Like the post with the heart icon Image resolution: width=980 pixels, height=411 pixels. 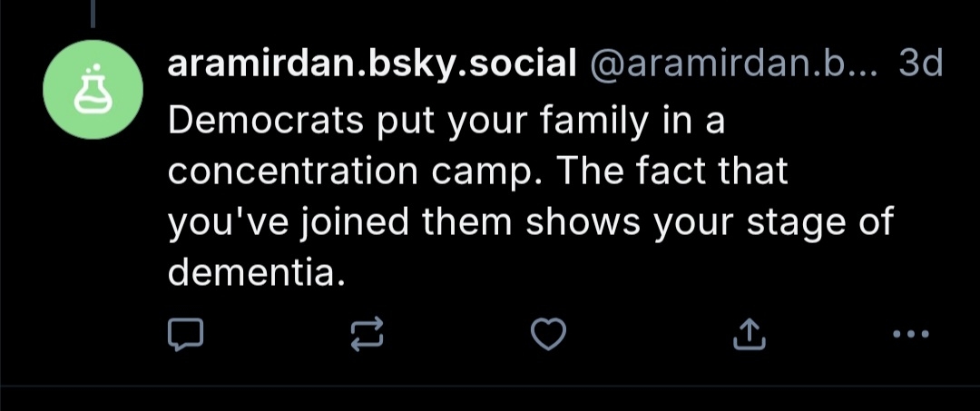548,336
